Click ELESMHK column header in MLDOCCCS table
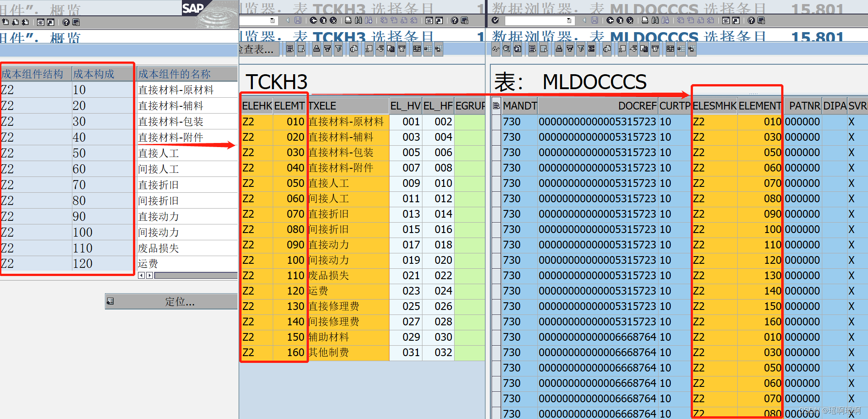 (715, 106)
